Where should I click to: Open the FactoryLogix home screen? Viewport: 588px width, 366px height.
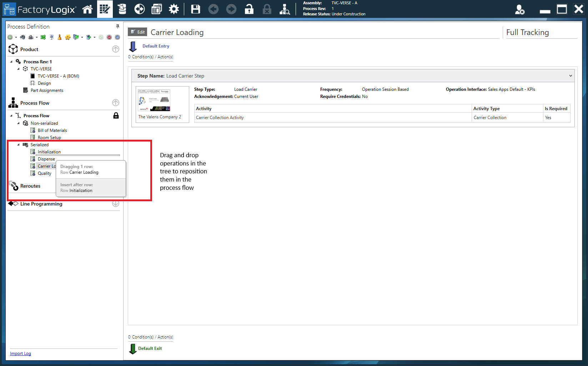coord(88,9)
